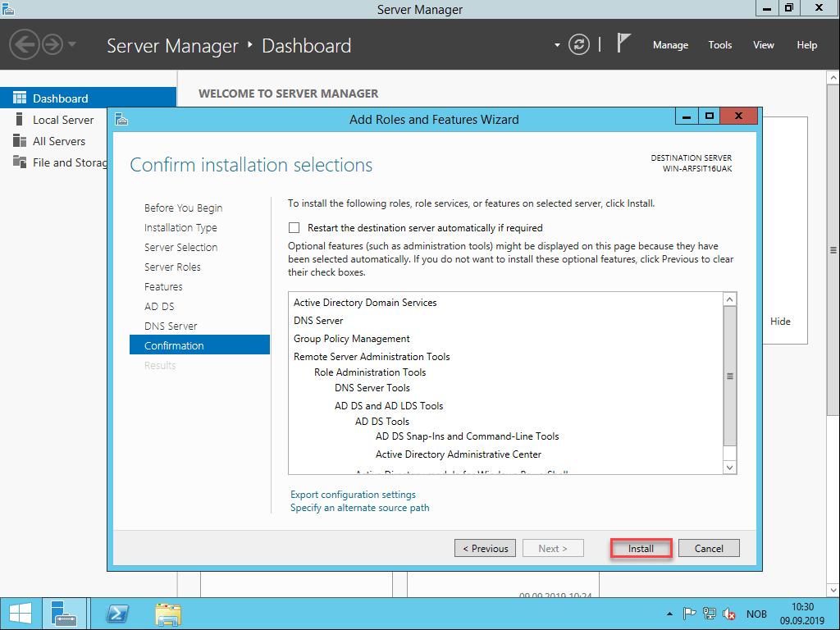Click NOB keyboard language indicator
Viewport: 840px width, 630px height.
(756, 614)
